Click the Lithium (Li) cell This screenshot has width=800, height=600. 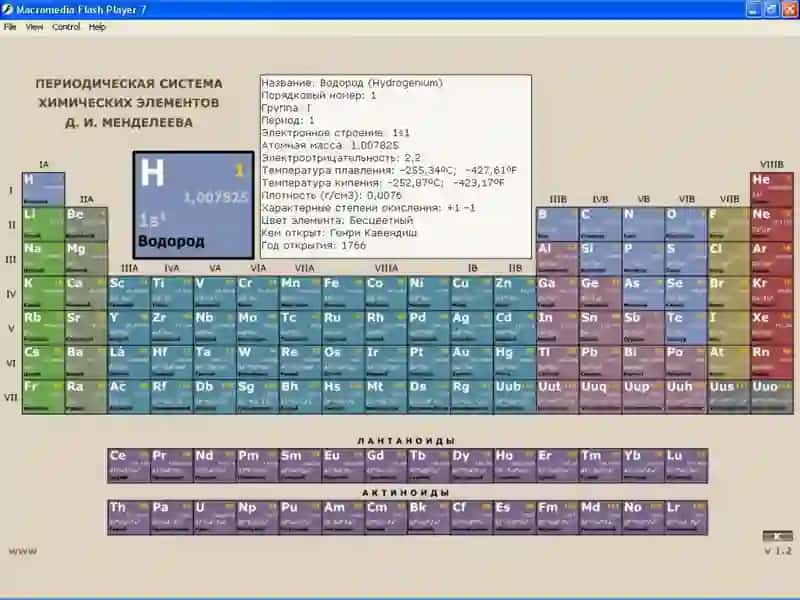pos(43,224)
